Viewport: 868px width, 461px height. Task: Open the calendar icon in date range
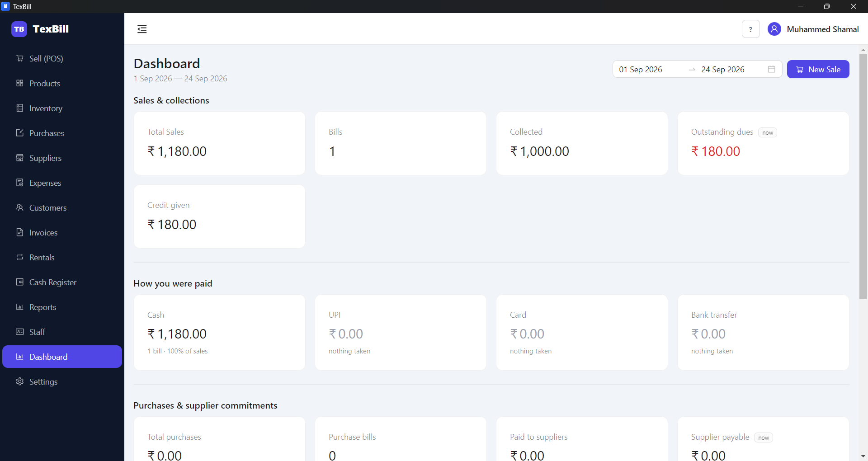pos(772,69)
